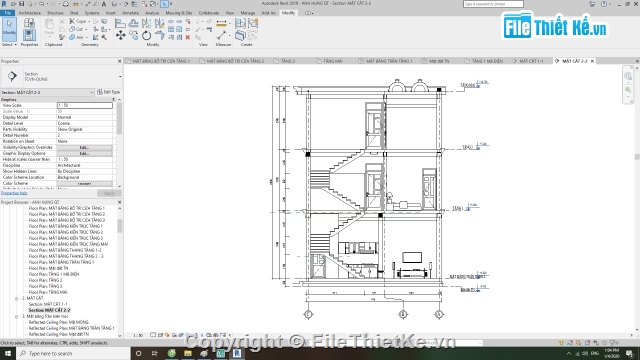The height and width of the screenshot is (360, 640).
Task: Select the Aligned Dimension tool
Action: [x=222, y=24]
